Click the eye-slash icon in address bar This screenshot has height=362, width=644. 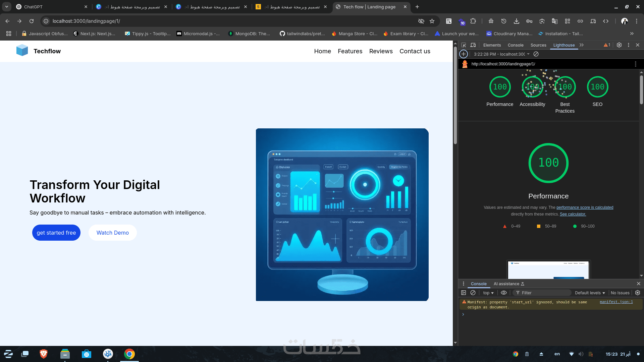pos(421,21)
